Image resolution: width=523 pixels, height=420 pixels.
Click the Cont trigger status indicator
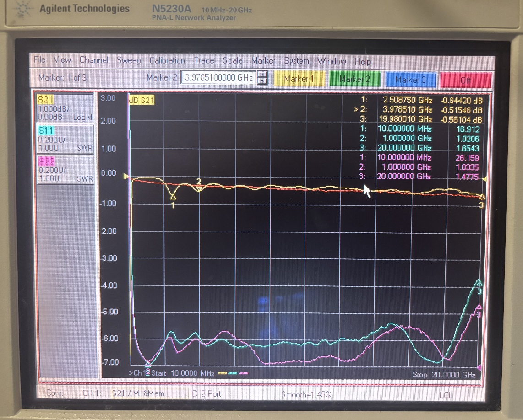pos(55,393)
